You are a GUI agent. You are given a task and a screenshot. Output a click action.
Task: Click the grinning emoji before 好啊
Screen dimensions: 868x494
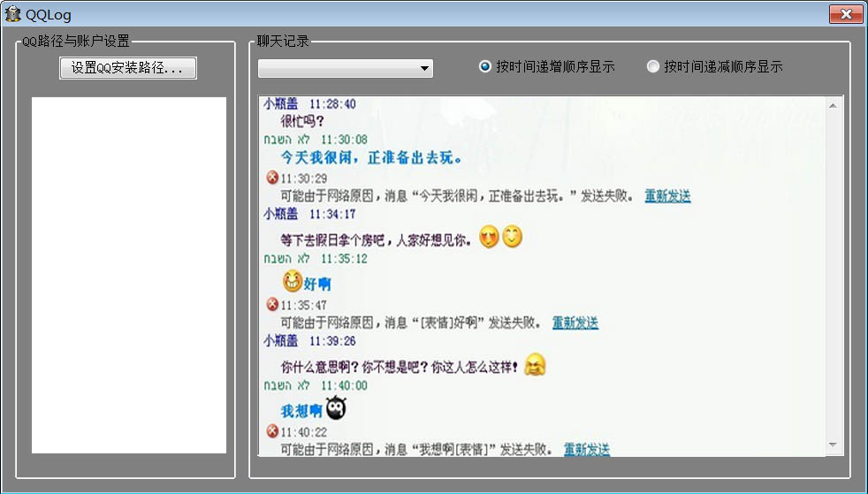[x=293, y=281]
